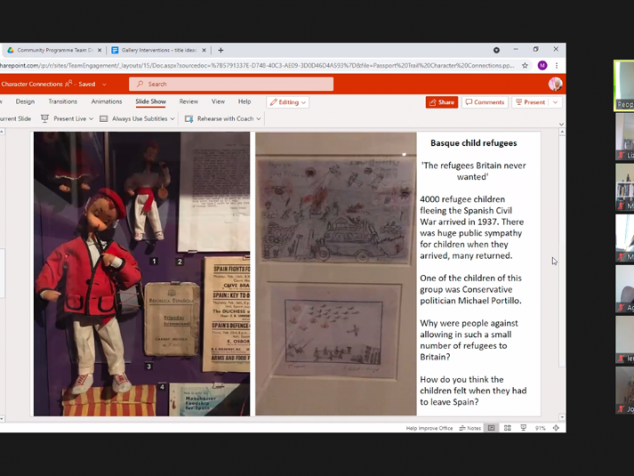Image resolution: width=634 pixels, height=476 pixels.
Task: Switch to Normal view in status bar
Action: click(491, 428)
